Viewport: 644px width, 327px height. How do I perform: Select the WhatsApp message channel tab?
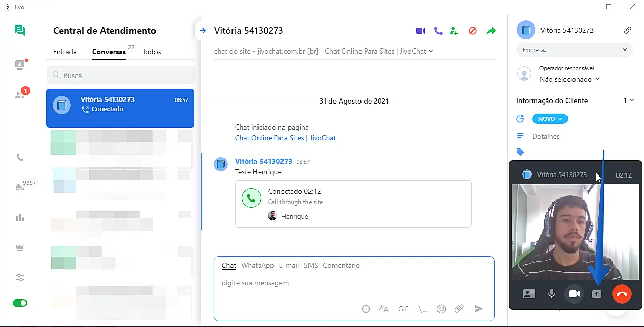257,265
